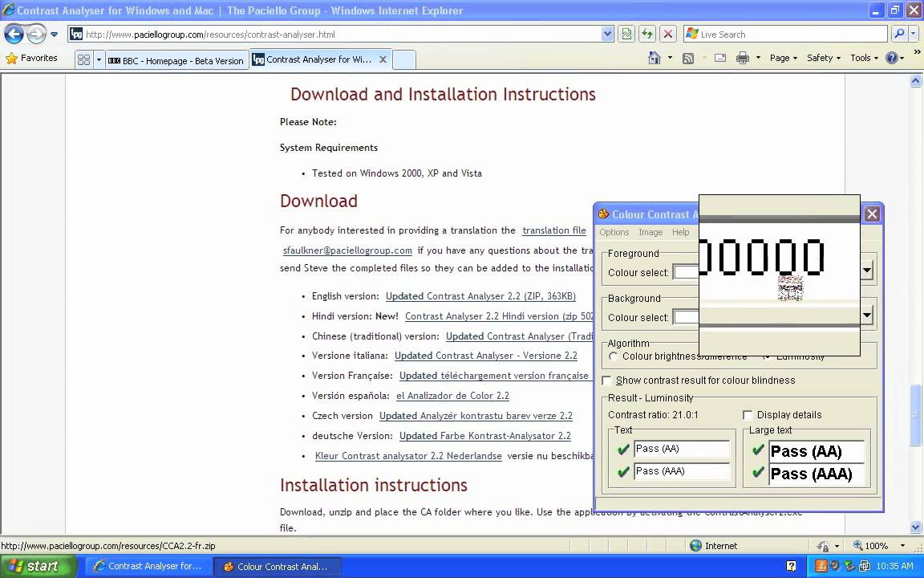This screenshot has height=578, width=924.
Task: Click the Print printer icon
Action: [743, 58]
